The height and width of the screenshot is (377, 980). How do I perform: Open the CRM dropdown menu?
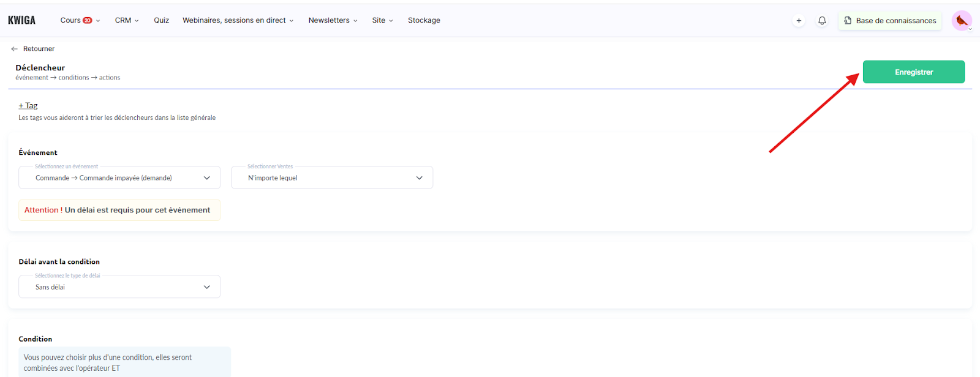[127, 20]
